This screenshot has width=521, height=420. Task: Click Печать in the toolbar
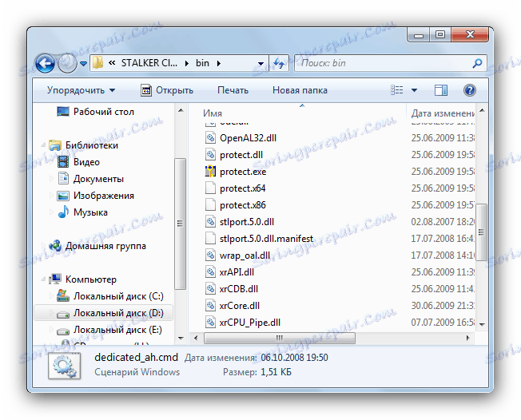[233, 90]
